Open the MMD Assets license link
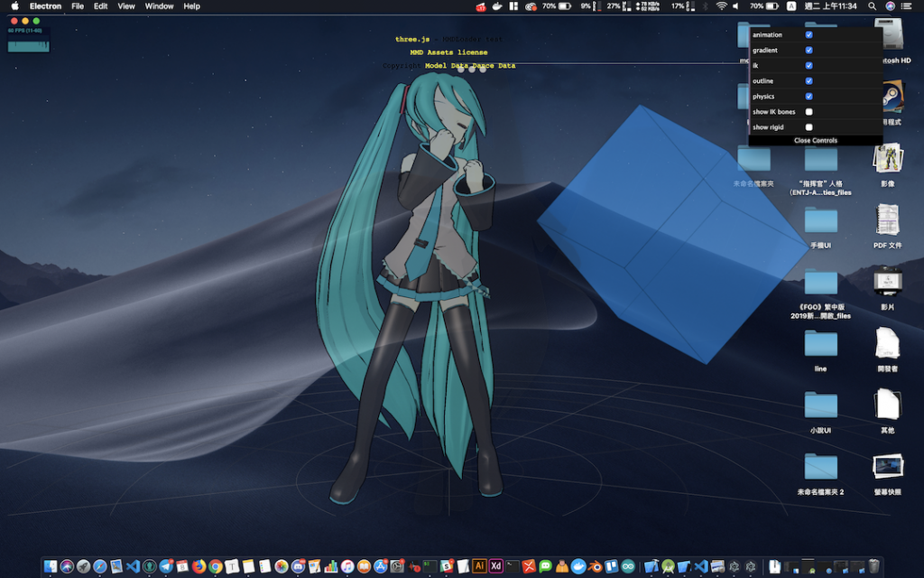Viewport: 924px width, 578px height. pos(449,51)
